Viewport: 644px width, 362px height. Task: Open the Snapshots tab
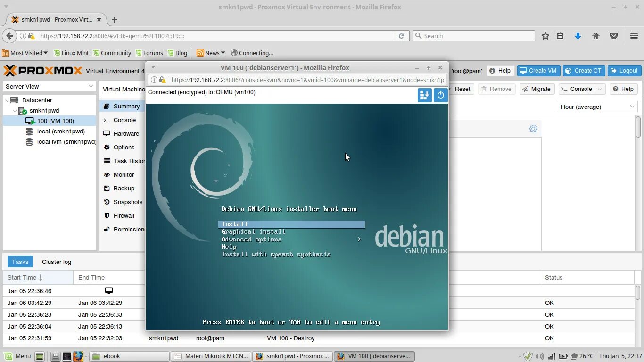pyautogui.click(x=123, y=202)
